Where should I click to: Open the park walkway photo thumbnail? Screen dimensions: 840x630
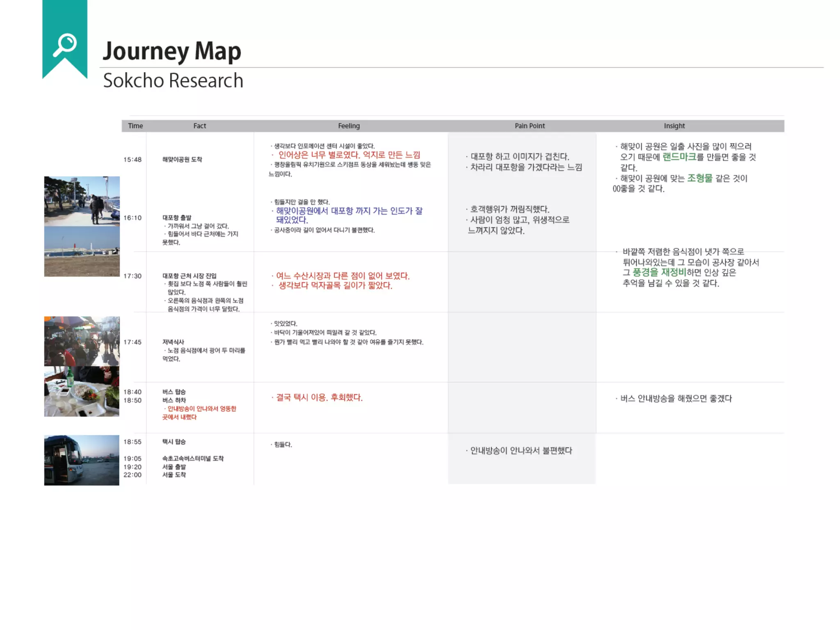pos(82,201)
